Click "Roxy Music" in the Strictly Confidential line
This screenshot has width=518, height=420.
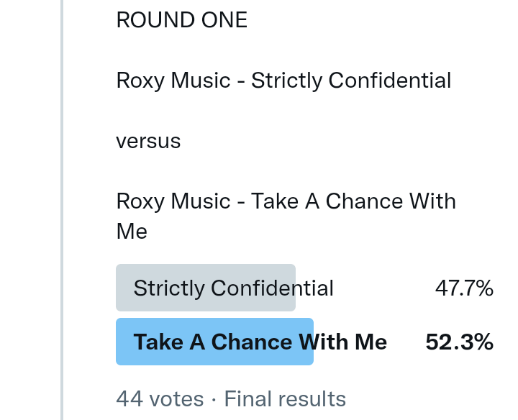(x=173, y=81)
